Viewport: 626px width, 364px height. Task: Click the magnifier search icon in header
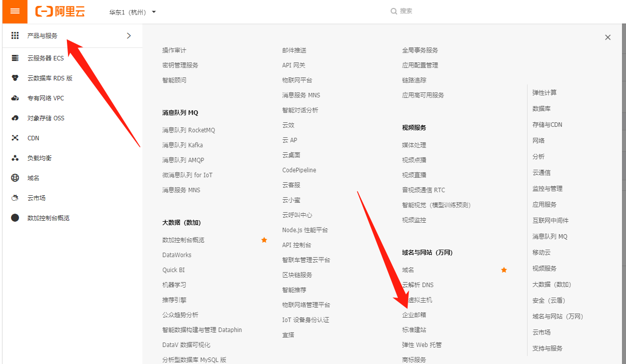[394, 11]
